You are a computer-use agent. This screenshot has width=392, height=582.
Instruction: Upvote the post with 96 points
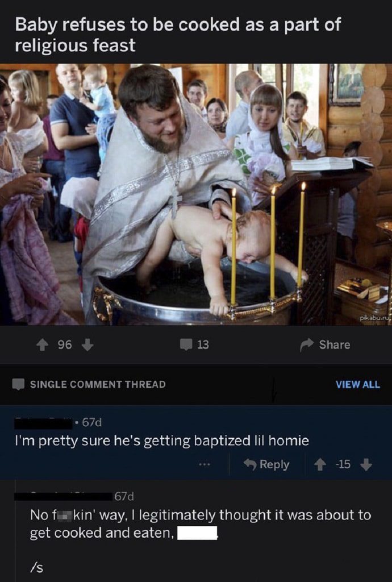(x=43, y=345)
